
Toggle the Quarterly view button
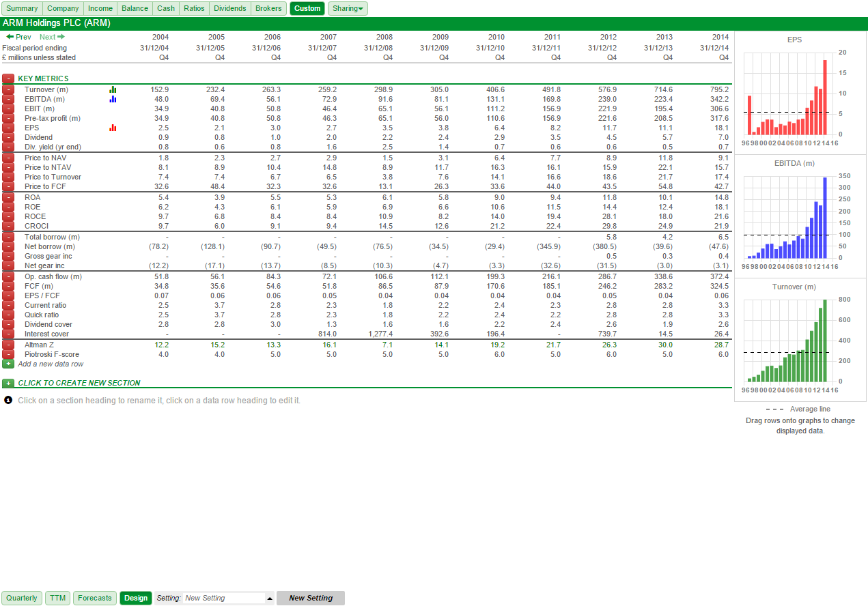[22, 598]
